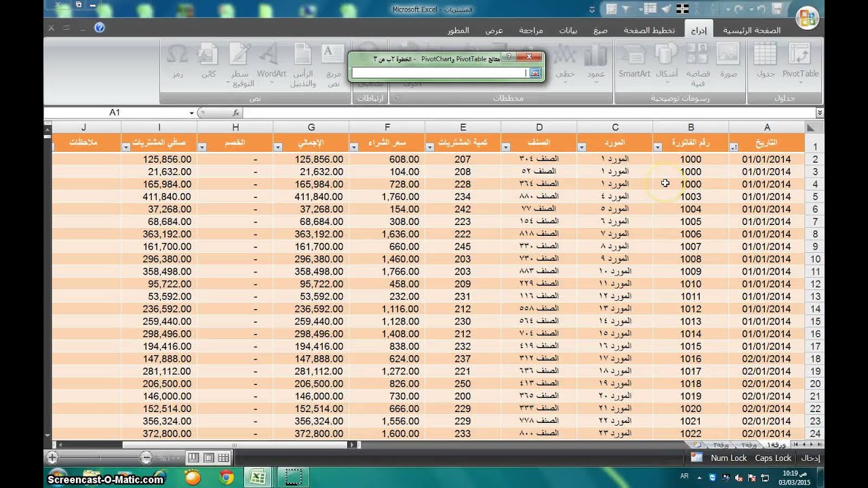
Task: Select row header 10
Action: tap(814, 259)
